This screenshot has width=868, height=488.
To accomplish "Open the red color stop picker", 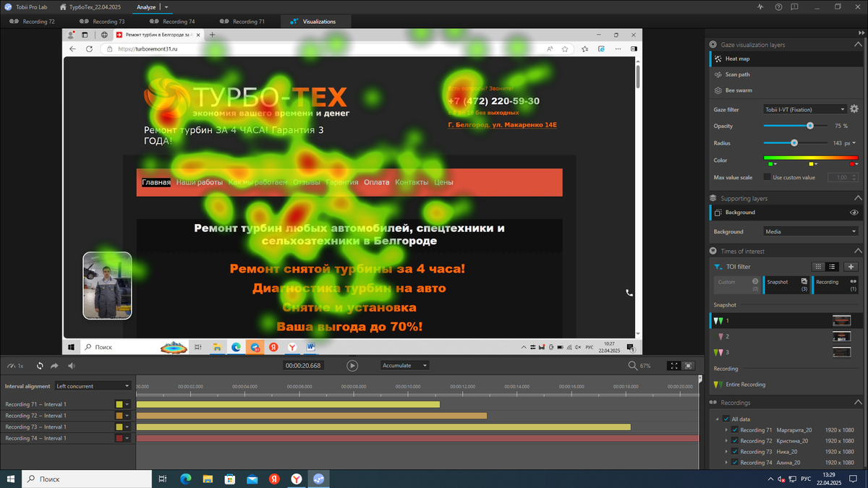I will point(855,164).
